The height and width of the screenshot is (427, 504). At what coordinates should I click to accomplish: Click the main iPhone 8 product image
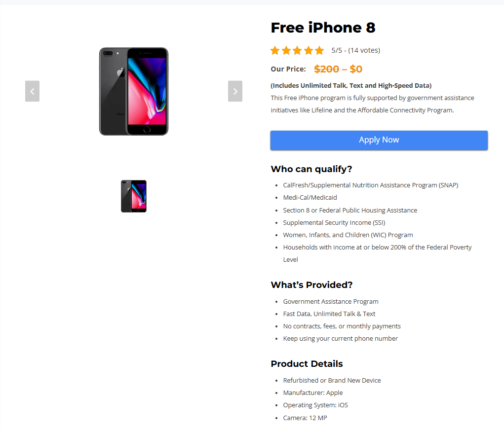coord(134,91)
